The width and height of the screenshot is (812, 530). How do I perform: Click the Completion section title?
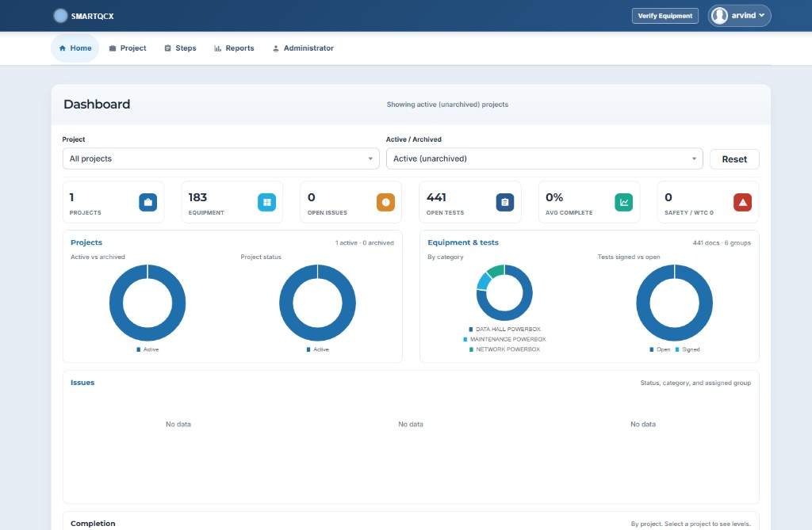click(x=93, y=524)
